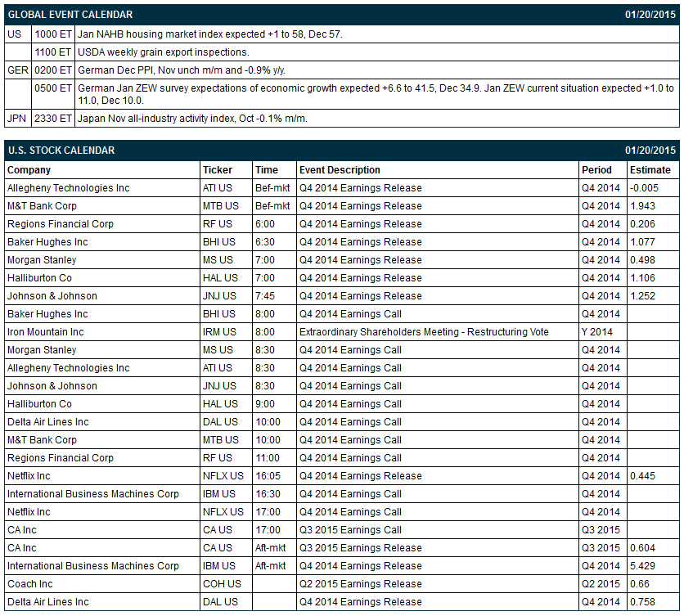Click Morgan Stanley in the 7:00 row

pyautogui.click(x=42, y=260)
